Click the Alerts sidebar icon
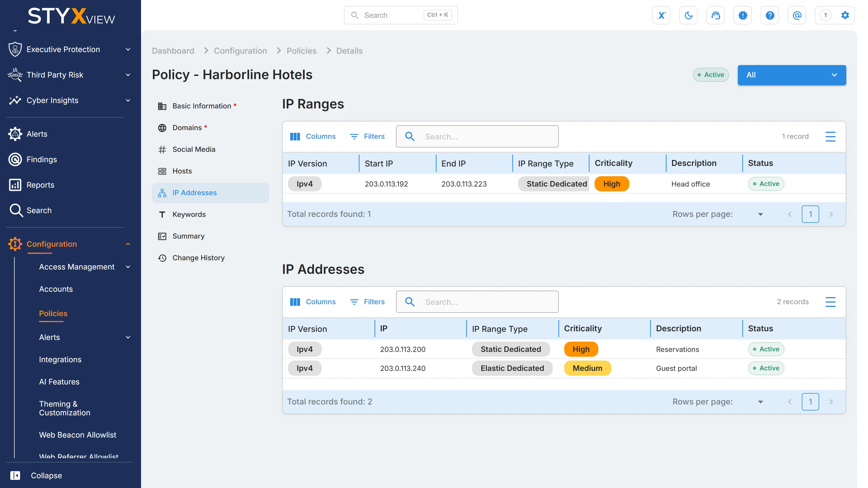868x488 pixels. coord(15,134)
